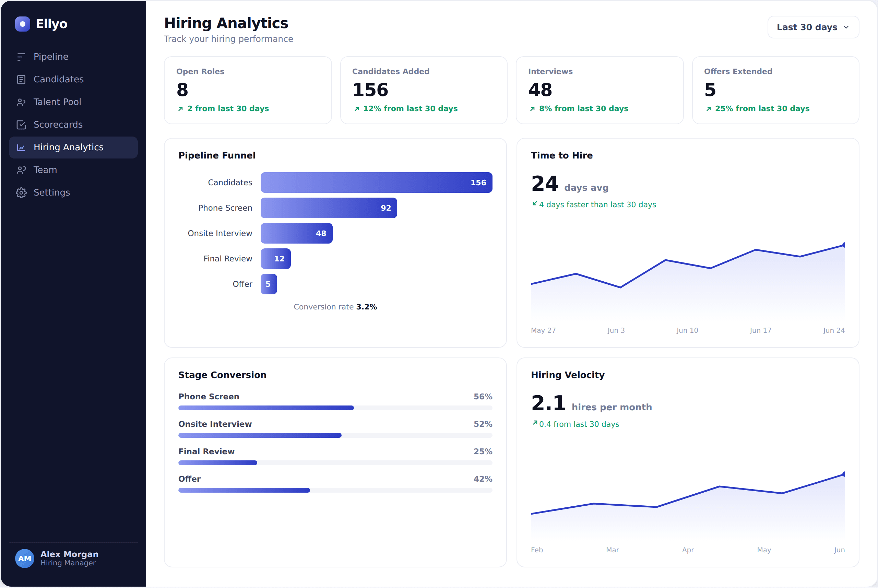This screenshot has height=588, width=878.
Task: Click the Candidates funnel bar showing 156
Action: [376, 183]
